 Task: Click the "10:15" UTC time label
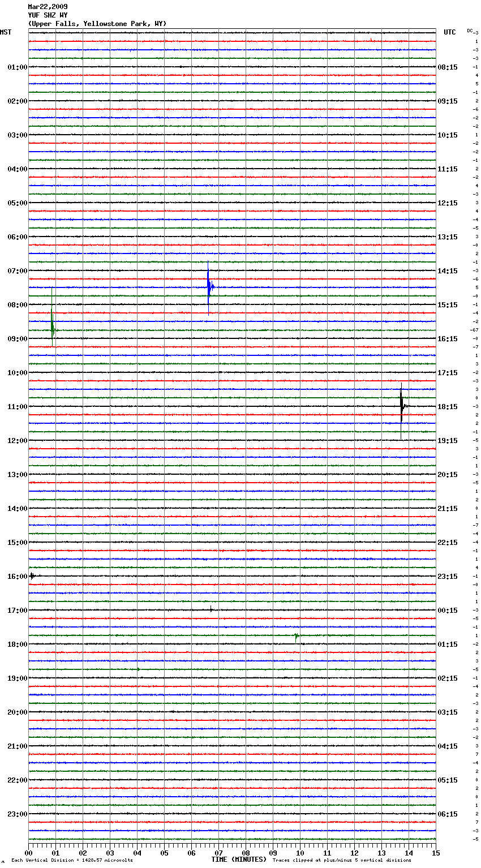pyautogui.click(x=448, y=135)
